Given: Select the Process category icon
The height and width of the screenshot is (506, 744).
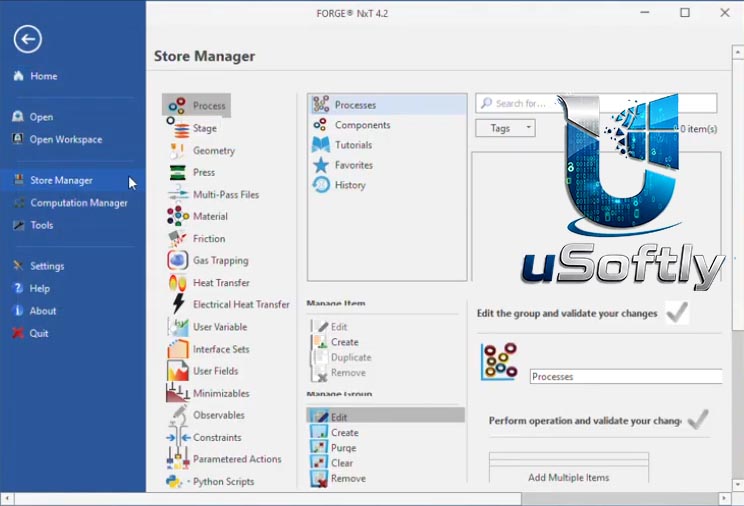Looking at the screenshot, I should tap(177, 105).
